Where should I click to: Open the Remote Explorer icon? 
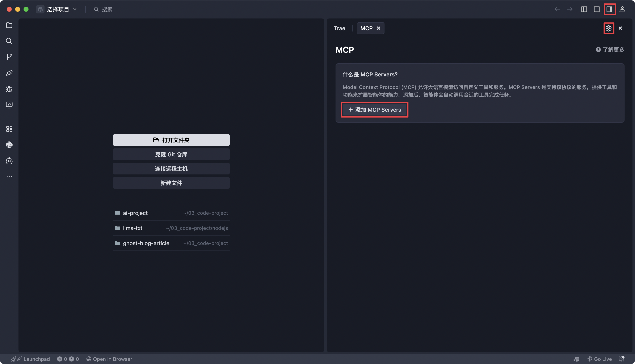click(x=9, y=105)
